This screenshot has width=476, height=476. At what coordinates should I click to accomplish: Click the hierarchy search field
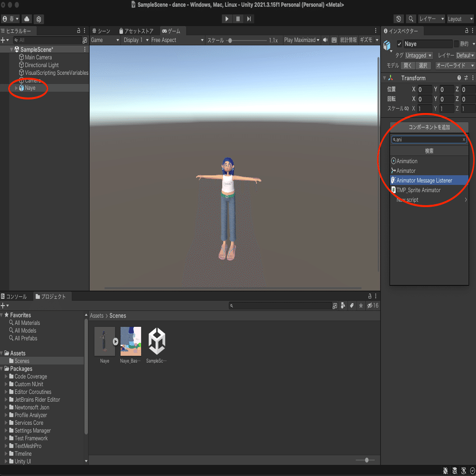(x=48, y=40)
